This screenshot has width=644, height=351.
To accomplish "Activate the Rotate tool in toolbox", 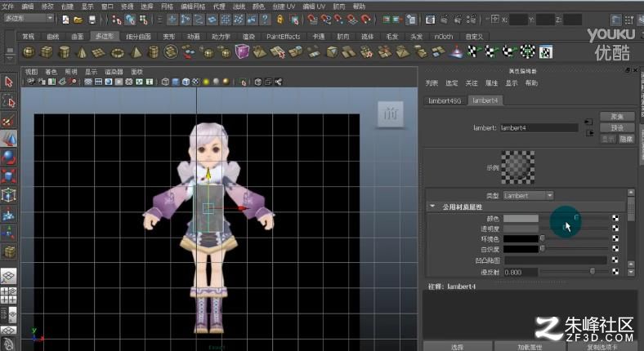I will click(9, 158).
